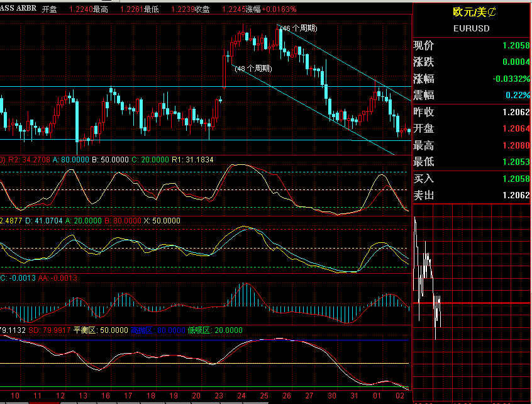Select the 昨收 value 1.2062
This screenshot has height=404, width=532.
coord(516,112)
